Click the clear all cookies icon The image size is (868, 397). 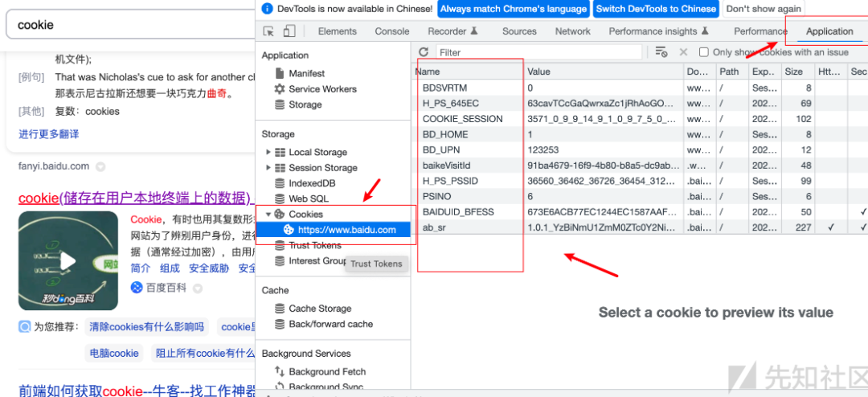(x=661, y=51)
